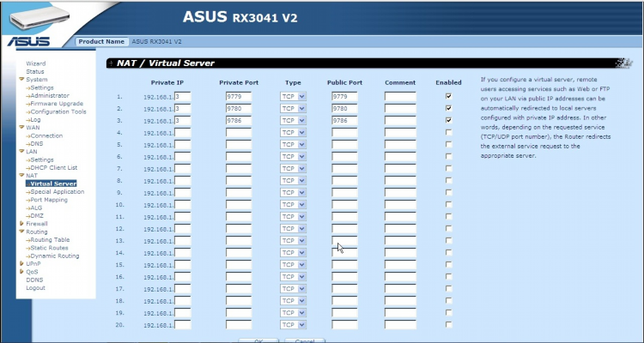Uncheck Enabled for rule 3
Image resolution: width=644 pixels, height=343 pixels.
[x=448, y=120]
